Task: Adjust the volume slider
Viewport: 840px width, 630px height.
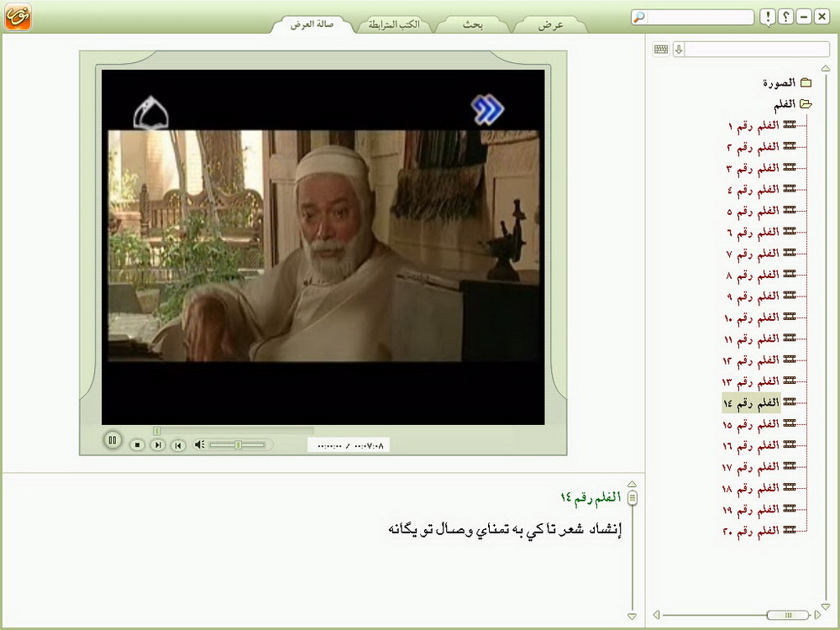Action: coord(238,444)
